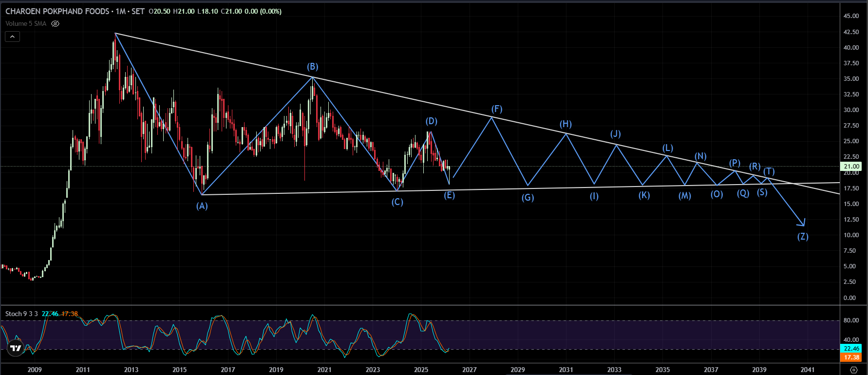The image size is (868, 375).
Task: Select the (N) wave label
Action: click(700, 156)
